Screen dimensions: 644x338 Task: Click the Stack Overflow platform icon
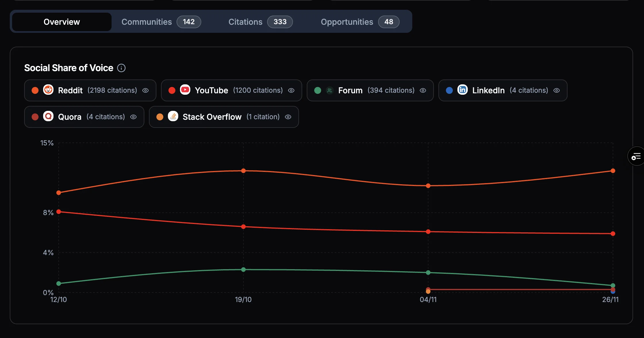click(173, 117)
